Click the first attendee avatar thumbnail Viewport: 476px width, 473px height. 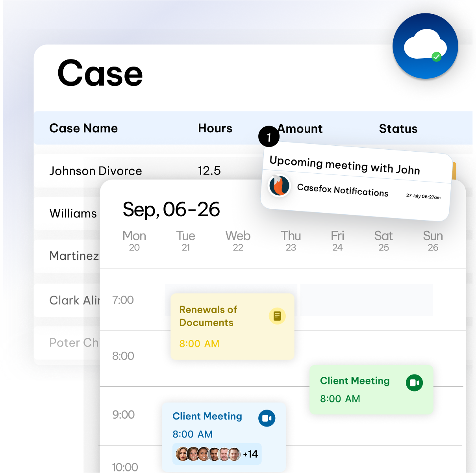(181, 454)
